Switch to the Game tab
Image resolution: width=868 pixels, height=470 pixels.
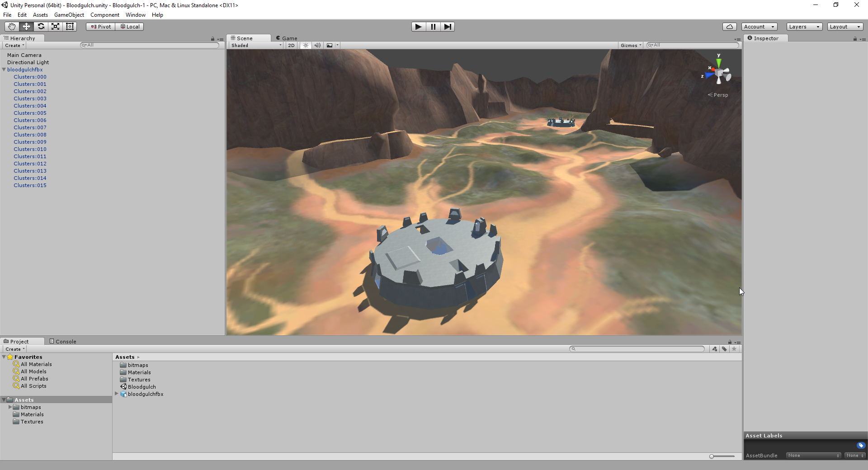[287, 38]
